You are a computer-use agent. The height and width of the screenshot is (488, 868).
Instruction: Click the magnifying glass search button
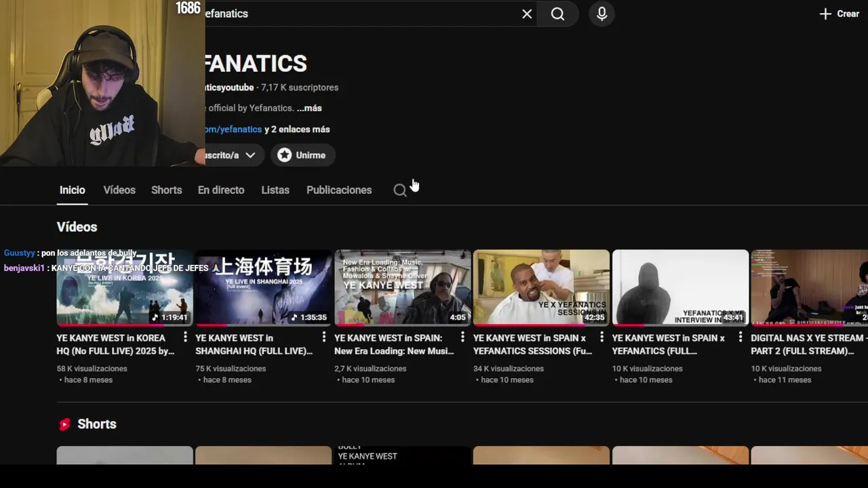[x=557, y=14]
